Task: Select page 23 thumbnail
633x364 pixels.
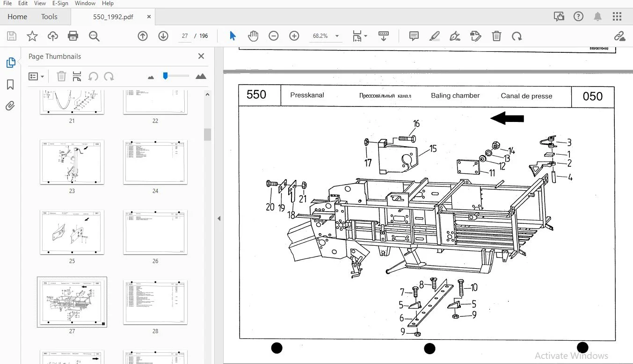Action: tap(72, 162)
